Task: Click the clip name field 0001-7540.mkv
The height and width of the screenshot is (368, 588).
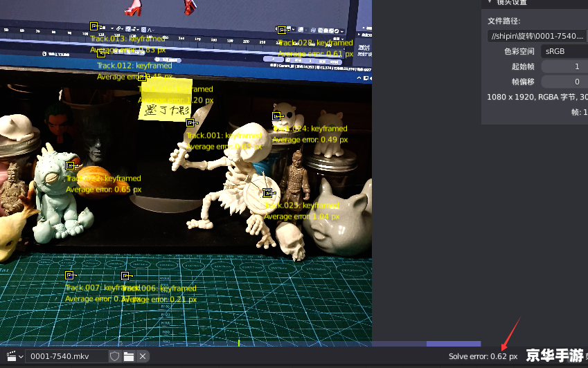Action: (x=66, y=356)
